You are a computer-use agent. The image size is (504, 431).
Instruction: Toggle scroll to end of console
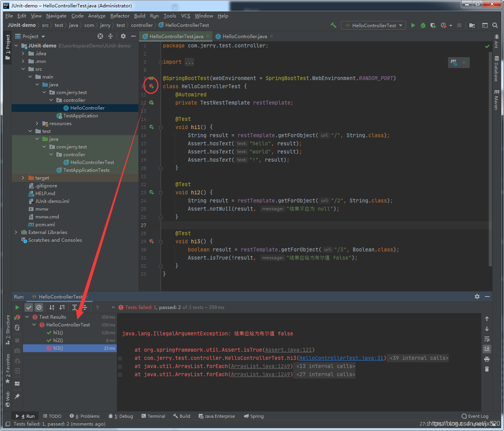click(487, 349)
